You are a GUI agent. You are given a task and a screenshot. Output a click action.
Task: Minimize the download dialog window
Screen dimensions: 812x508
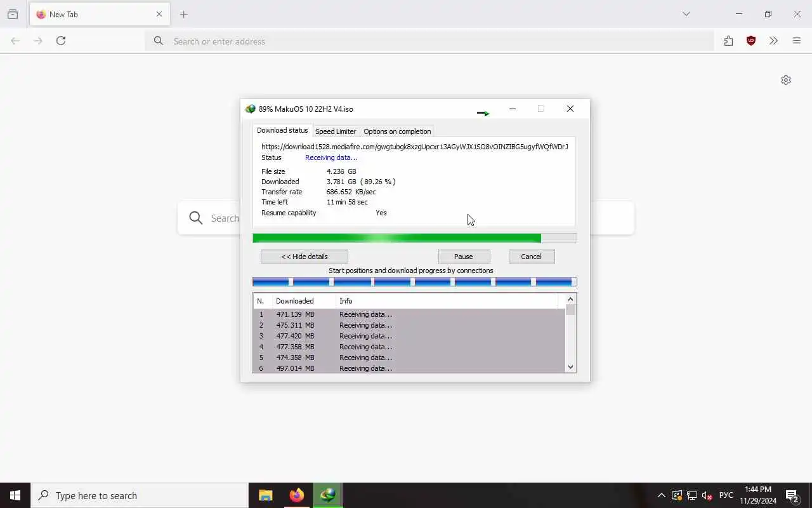(513, 109)
